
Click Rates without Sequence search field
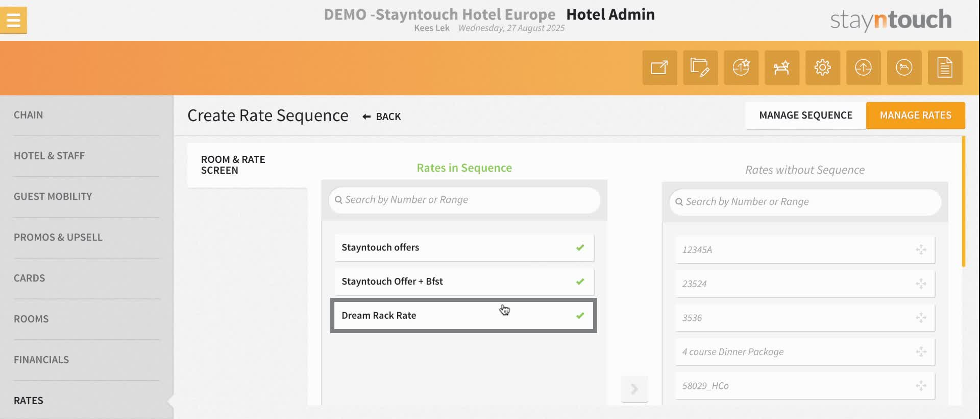pyautogui.click(x=805, y=202)
